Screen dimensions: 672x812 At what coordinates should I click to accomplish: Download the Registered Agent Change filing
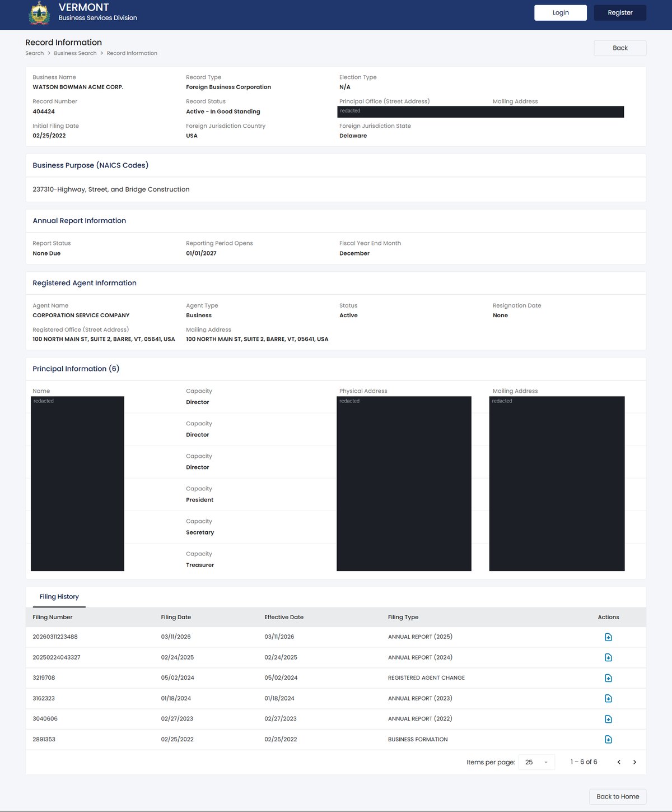click(608, 678)
